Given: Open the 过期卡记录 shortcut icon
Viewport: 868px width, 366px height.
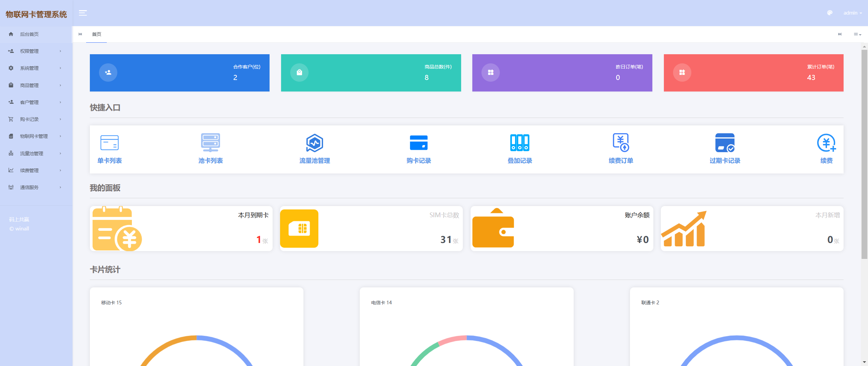Looking at the screenshot, I should coord(725,143).
